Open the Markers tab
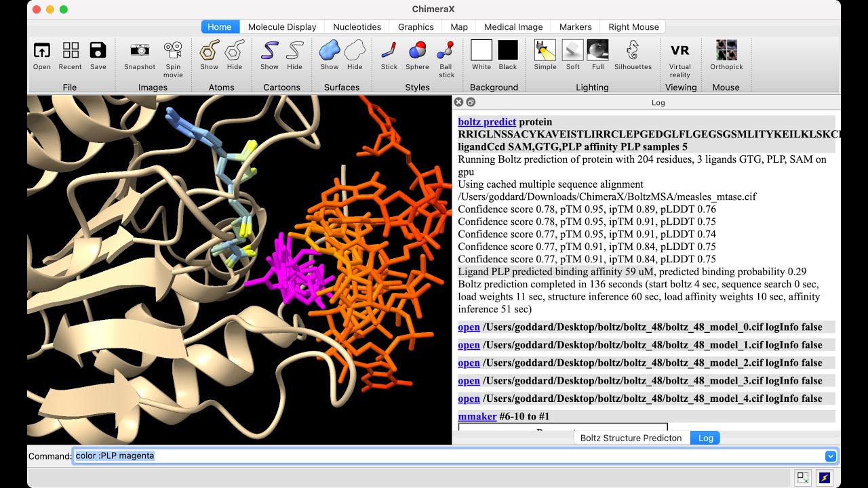 point(576,27)
